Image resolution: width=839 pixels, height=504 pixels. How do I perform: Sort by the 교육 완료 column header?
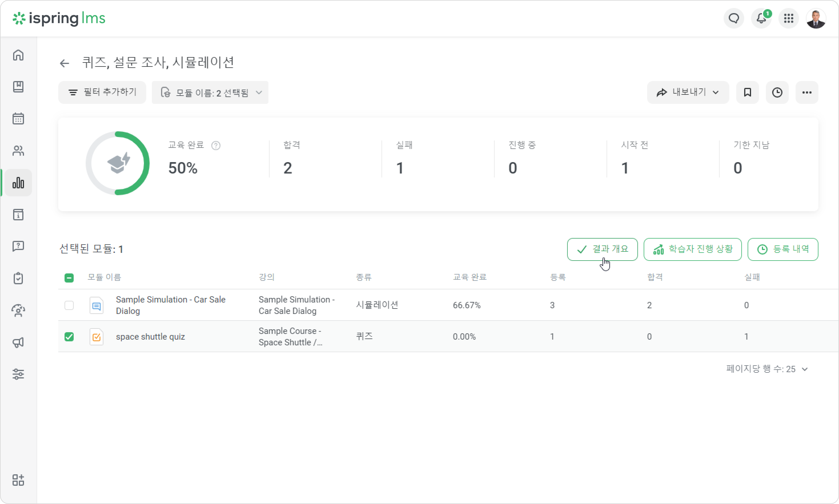(x=470, y=277)
